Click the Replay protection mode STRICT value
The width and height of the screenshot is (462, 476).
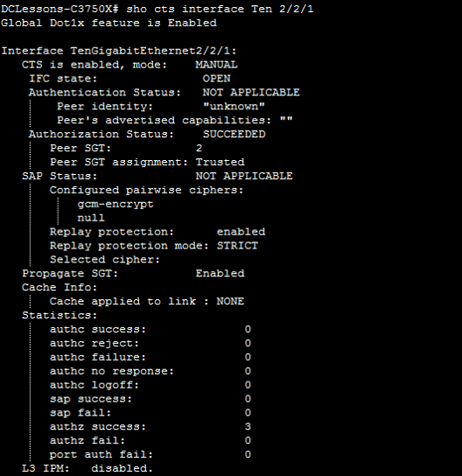click(x=237, y=246)
